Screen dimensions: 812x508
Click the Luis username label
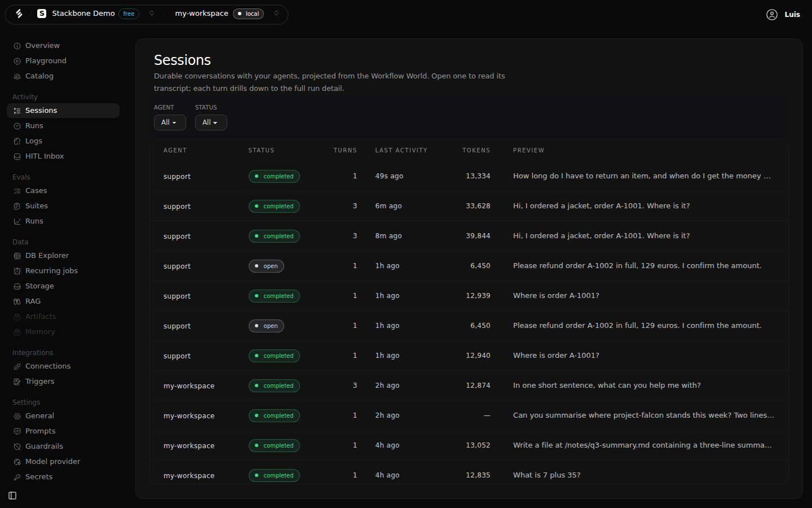tap(792, 15)
